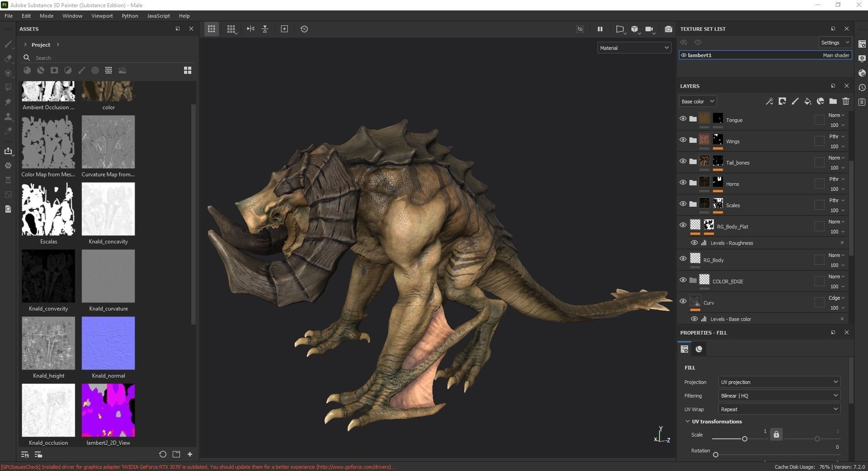Hide the Curv layer
Screen dimensions: 868x471
[x=683, y=301]
